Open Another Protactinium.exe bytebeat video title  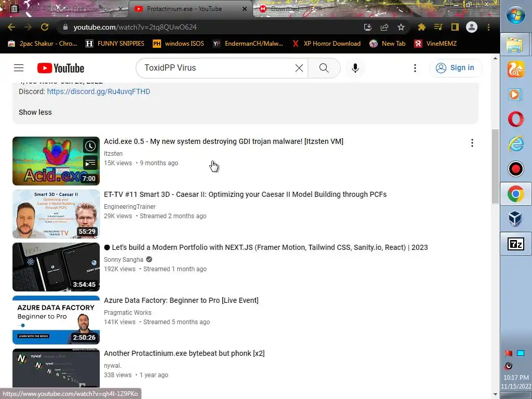[x=184, y=353]
